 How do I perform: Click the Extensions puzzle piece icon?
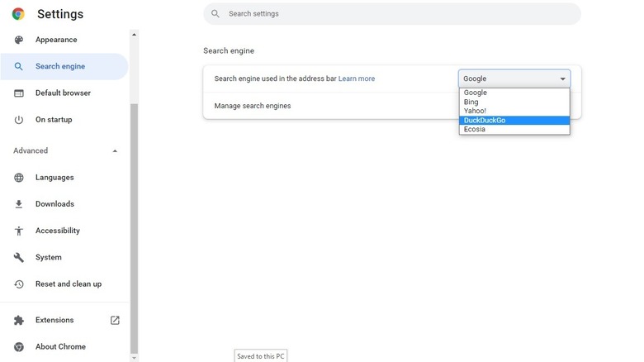[x=19, y=321]
